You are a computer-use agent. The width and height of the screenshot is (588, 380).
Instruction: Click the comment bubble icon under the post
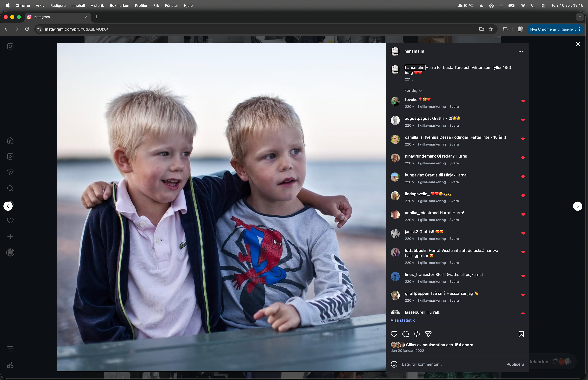(405, 334)
